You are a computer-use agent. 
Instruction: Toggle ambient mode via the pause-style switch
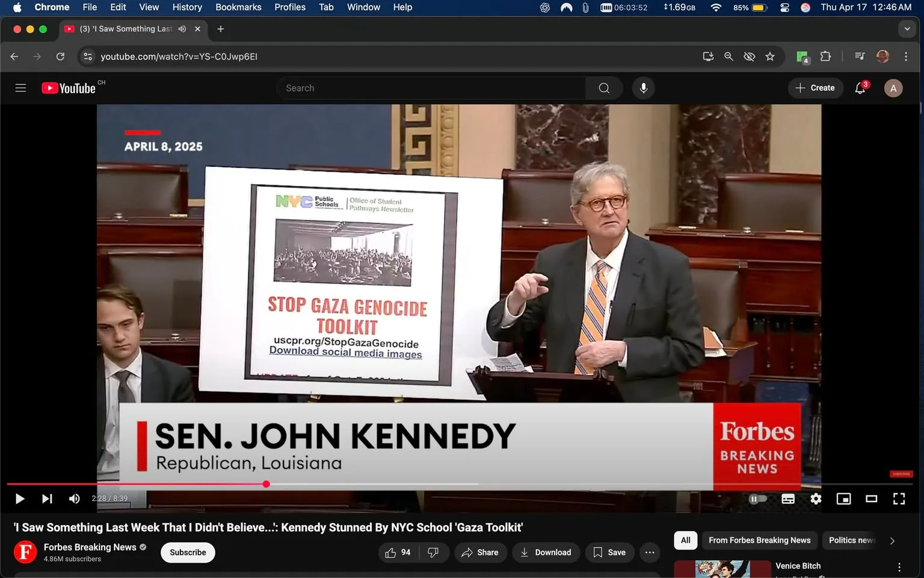click(757, 499)
